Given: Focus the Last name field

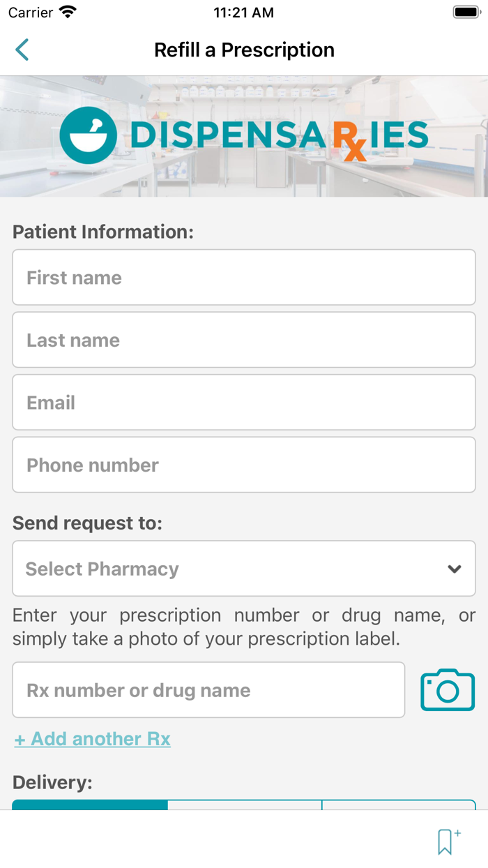Looking at the screenshot, I should 244,340.
